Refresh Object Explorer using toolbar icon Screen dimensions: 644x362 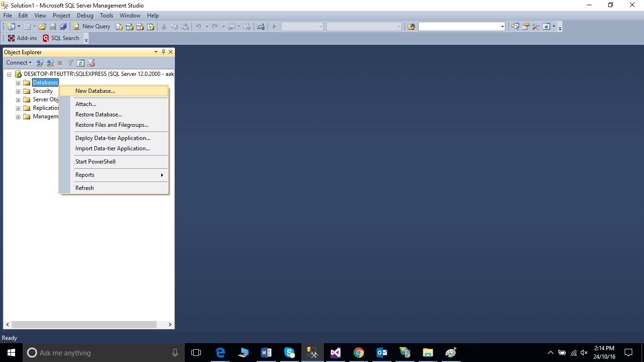pos(81,63)
